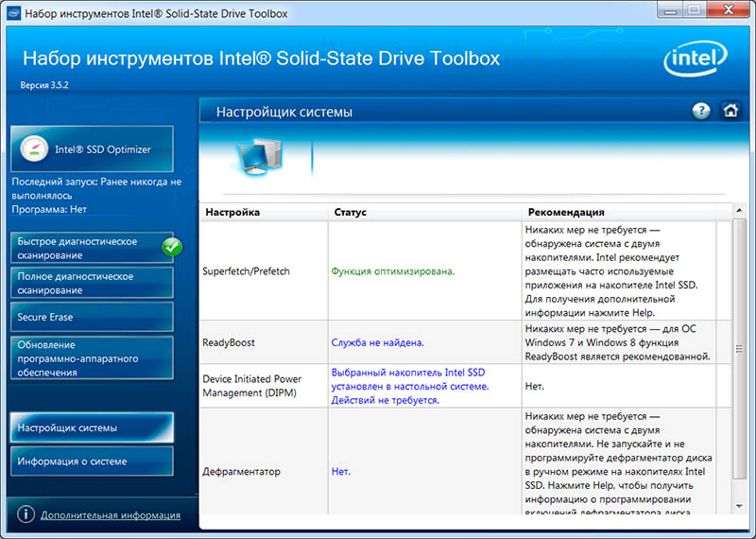Click the 'Настройщик системы' panel heading
The image size is (756, 539).
[x=284, y=112]
